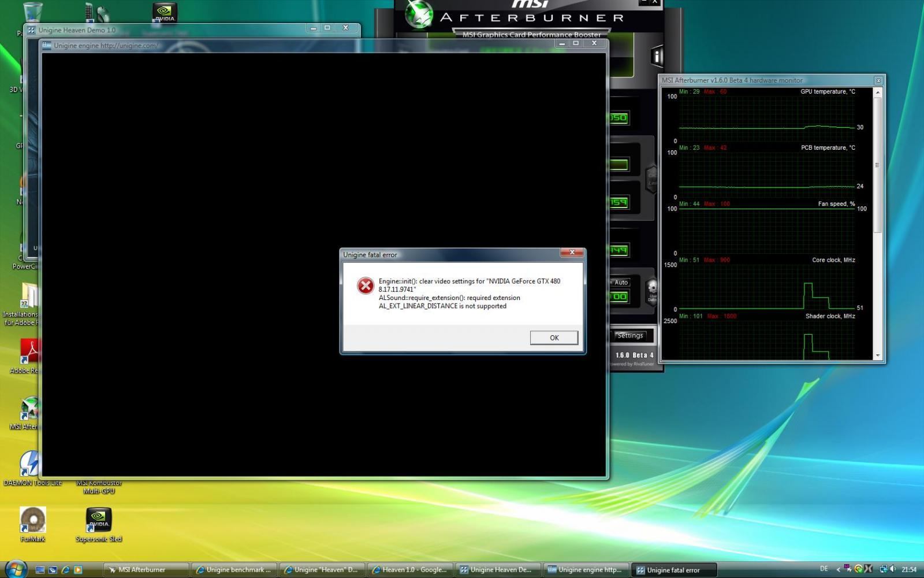Click the yellow security check tray icon

pos(858,569)
